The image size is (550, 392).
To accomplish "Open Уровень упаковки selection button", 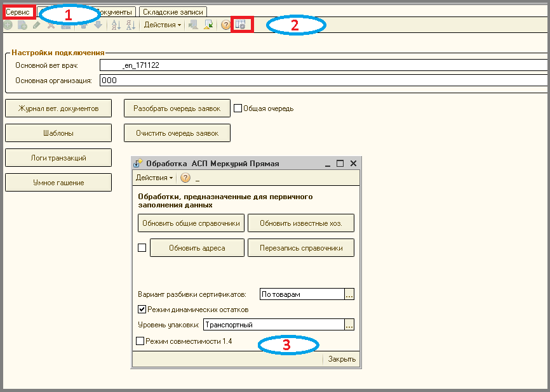I will point(349,325).
